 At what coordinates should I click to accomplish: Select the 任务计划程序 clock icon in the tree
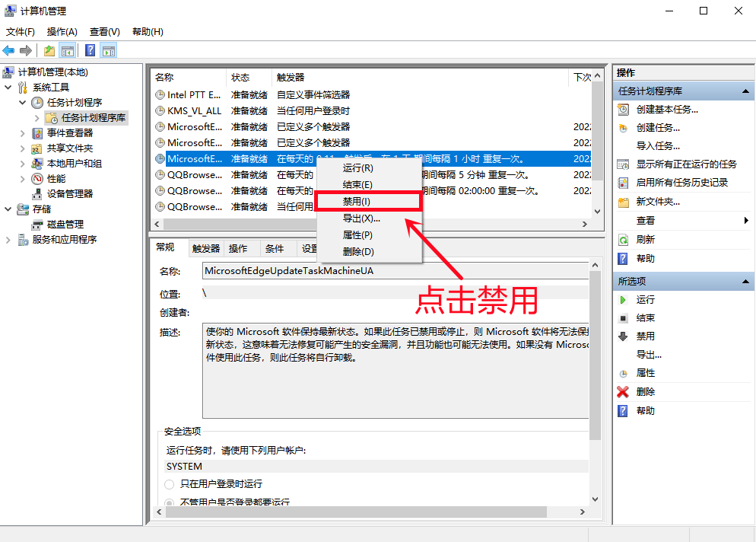(37, 102)
